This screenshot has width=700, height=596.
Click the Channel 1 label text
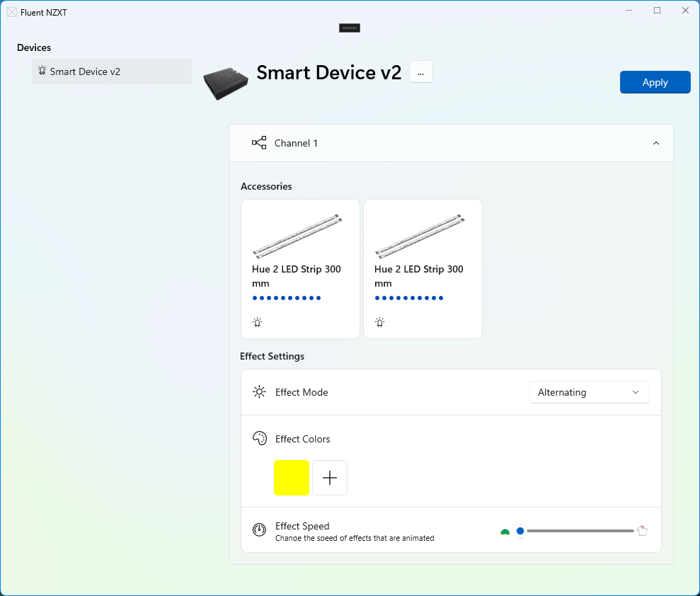tap(296, 143)
